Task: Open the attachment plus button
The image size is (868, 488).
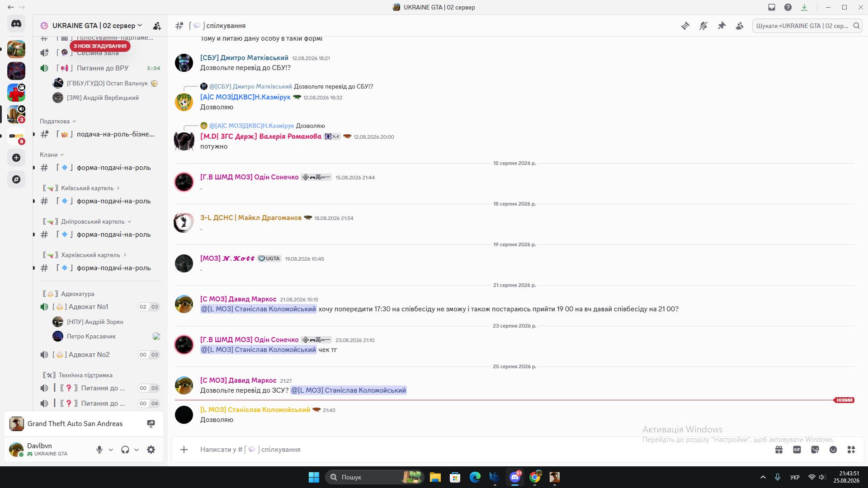Action: [x=184, y=450]
